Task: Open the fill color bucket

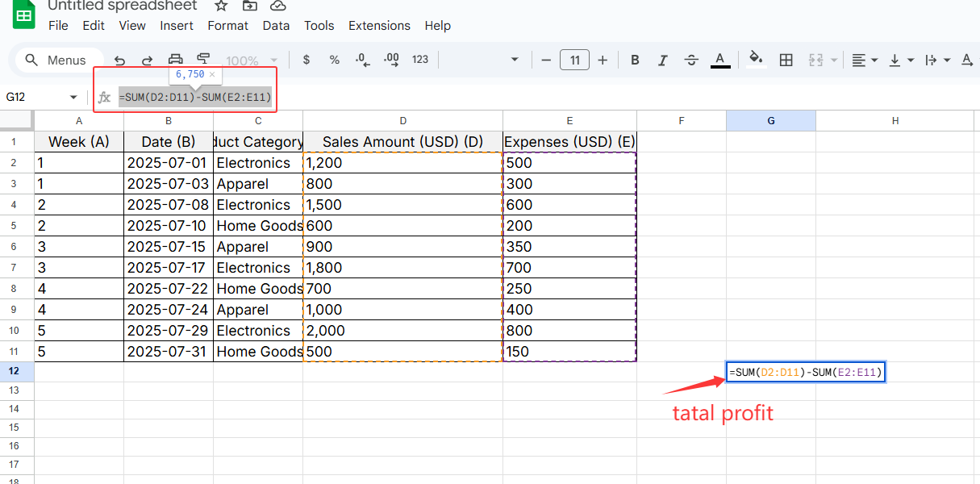Action: [x=756, y=60]
